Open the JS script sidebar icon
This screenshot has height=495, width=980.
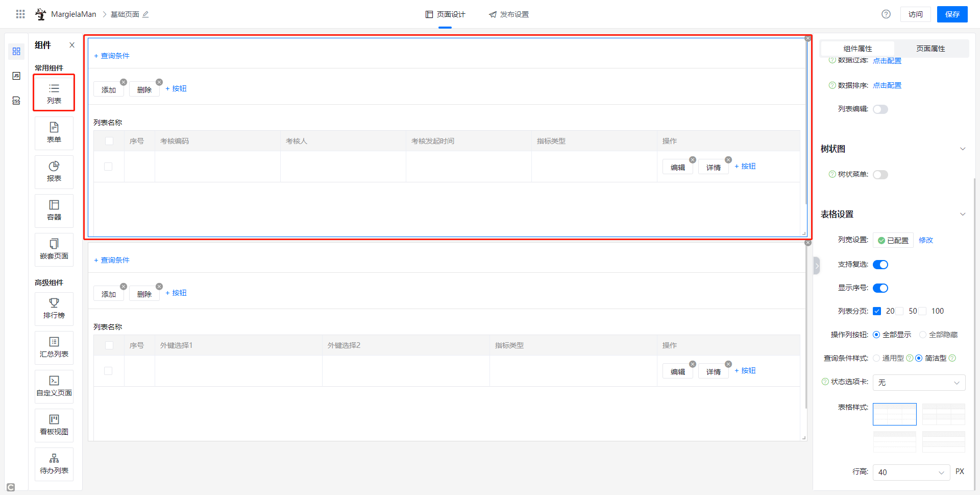pyautogui.click(x=16, y=76)
